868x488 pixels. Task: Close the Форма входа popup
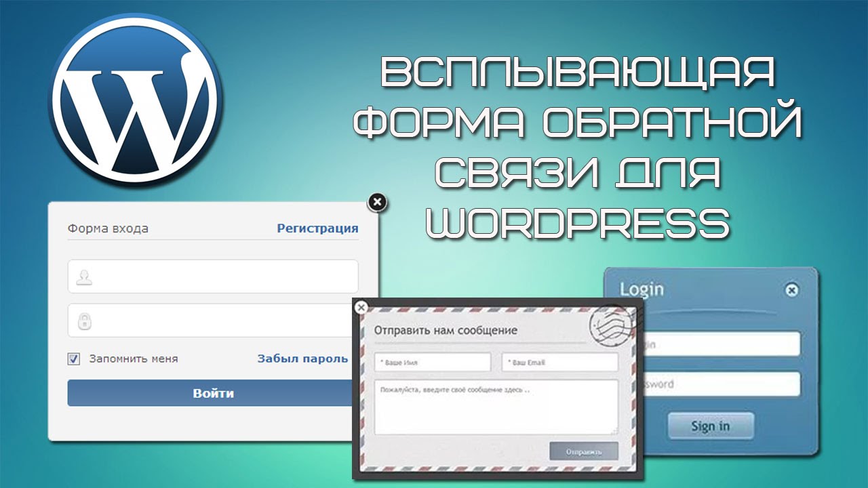(378, 201)
